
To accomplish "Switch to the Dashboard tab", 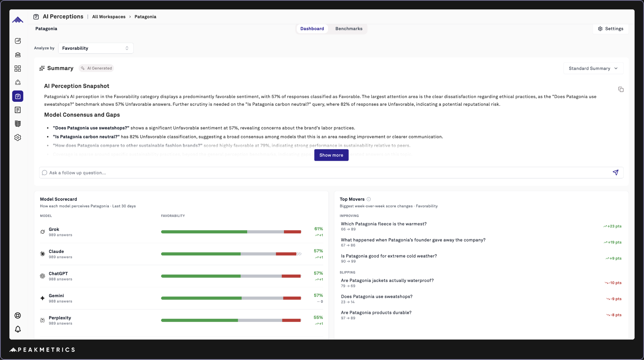I will point(312,29).
